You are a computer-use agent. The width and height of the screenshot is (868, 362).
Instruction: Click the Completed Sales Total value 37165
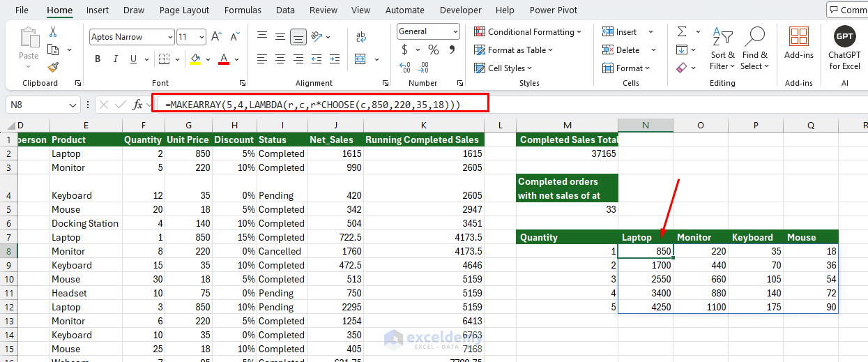point(568,153)
